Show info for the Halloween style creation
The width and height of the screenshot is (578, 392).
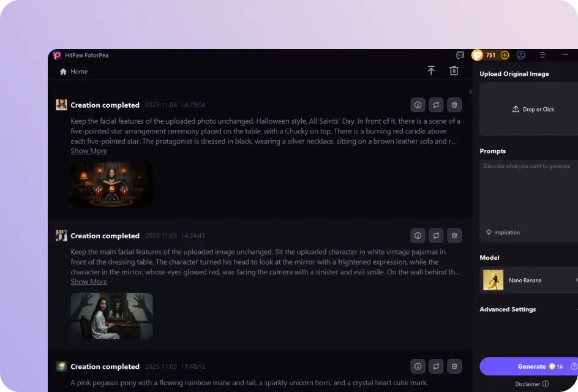click(418, 105)
